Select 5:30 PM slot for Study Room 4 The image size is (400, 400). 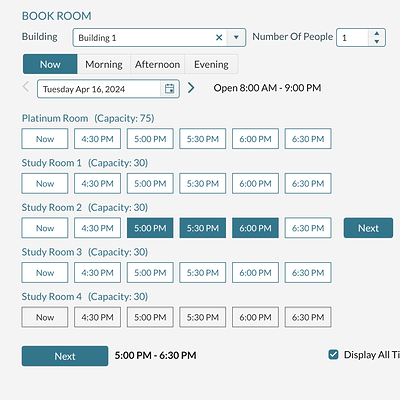(x=203, y=317)
